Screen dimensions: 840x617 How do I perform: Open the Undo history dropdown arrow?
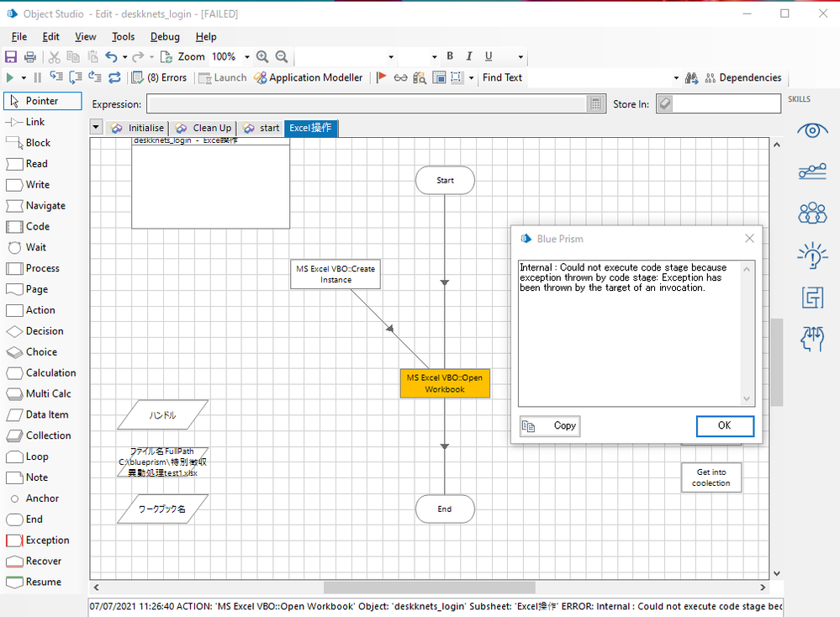(x=124, y=57)
